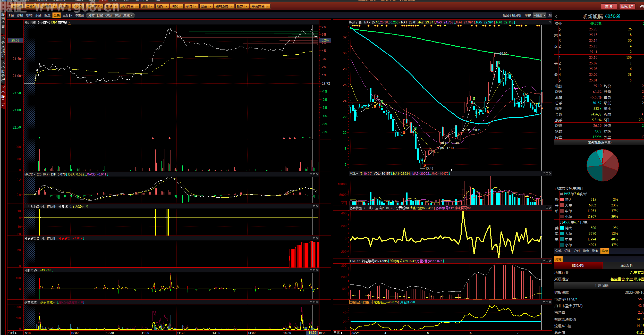This screenshot has width=644, height=335.
Task: Open the 周线 period dropdown
Action: click(x=128, y=15)
